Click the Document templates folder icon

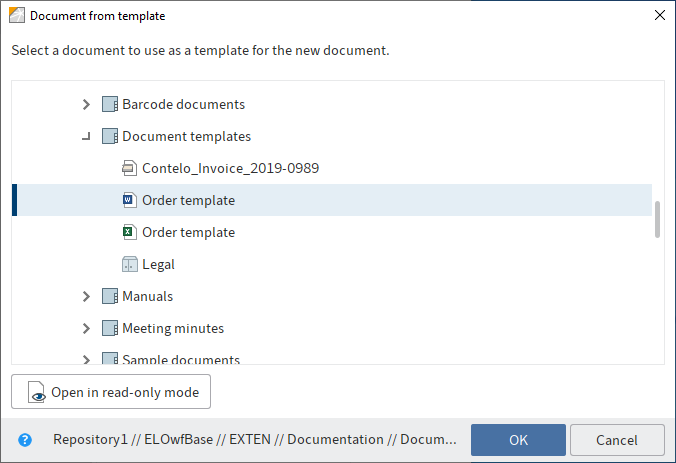tap(109, 136)
